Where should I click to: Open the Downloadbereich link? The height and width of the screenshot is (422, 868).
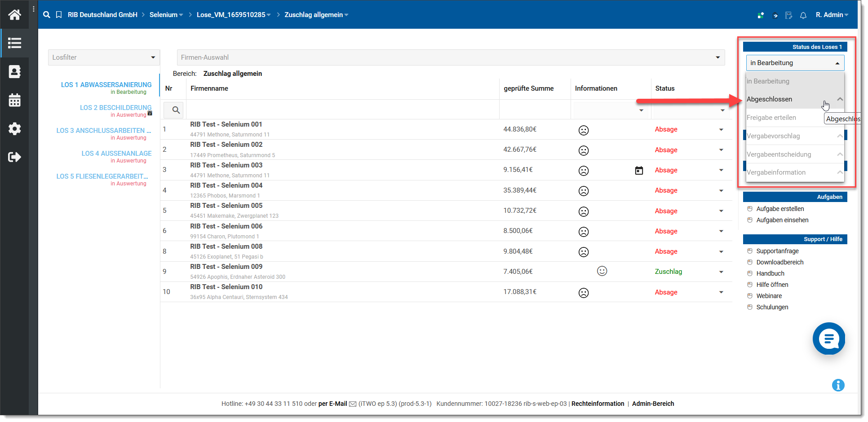780,262
